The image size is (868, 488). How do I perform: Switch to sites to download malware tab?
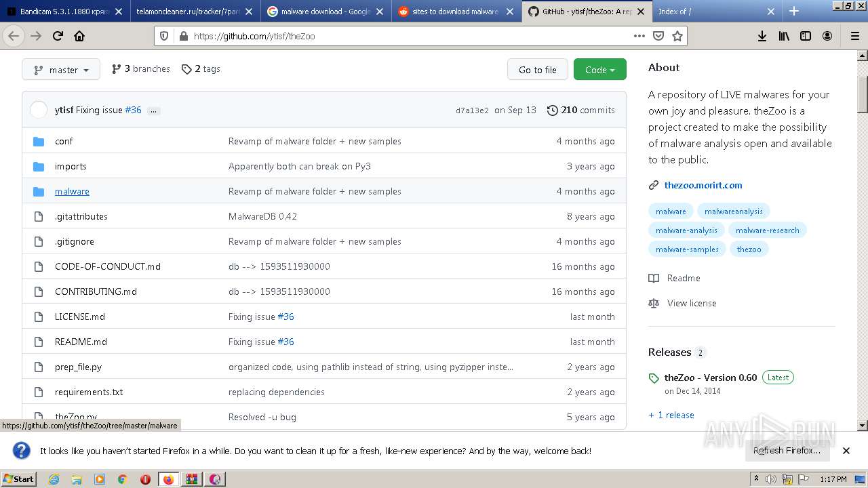click(x=456, y=12)
